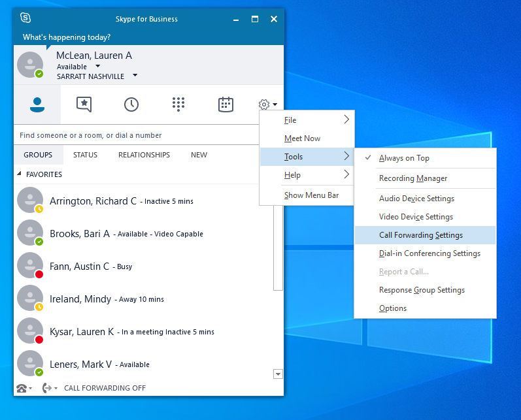This screenshot has height=420, width=521.
Task: Switch to the Status tab
Action: click(x=85, y=155)
